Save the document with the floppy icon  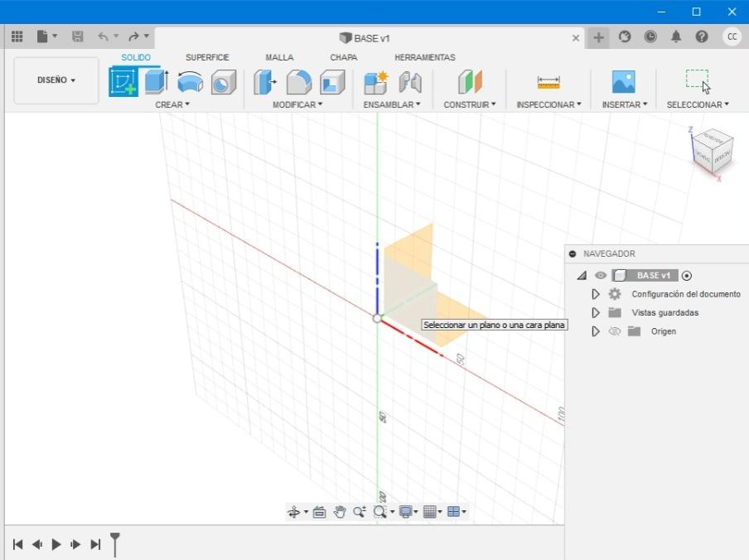click(x=77, y=36)
